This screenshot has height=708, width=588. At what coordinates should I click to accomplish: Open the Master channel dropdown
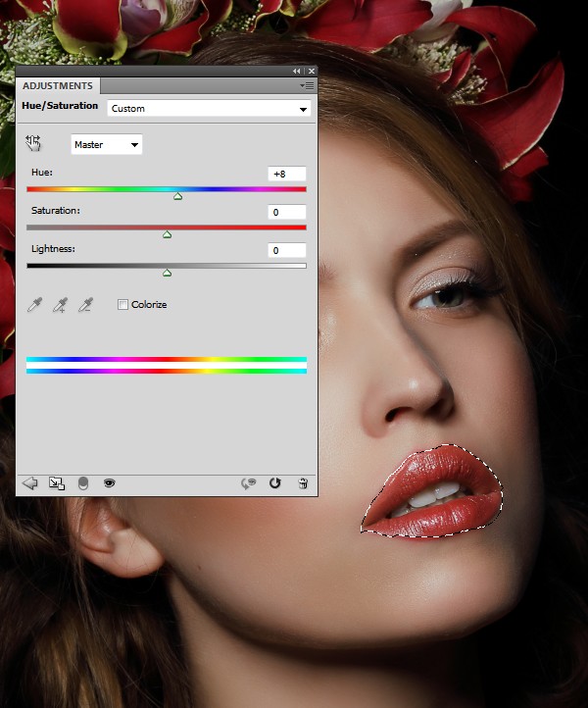[107, 145]
